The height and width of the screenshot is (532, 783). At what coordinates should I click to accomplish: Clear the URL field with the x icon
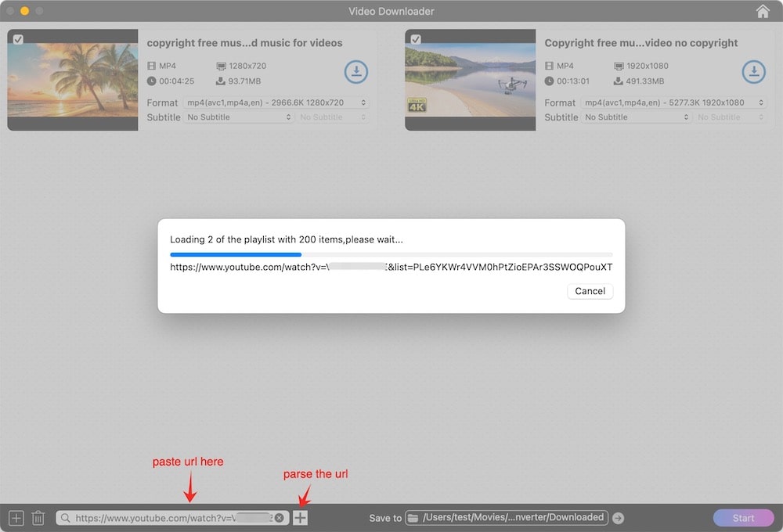point(280,517)
